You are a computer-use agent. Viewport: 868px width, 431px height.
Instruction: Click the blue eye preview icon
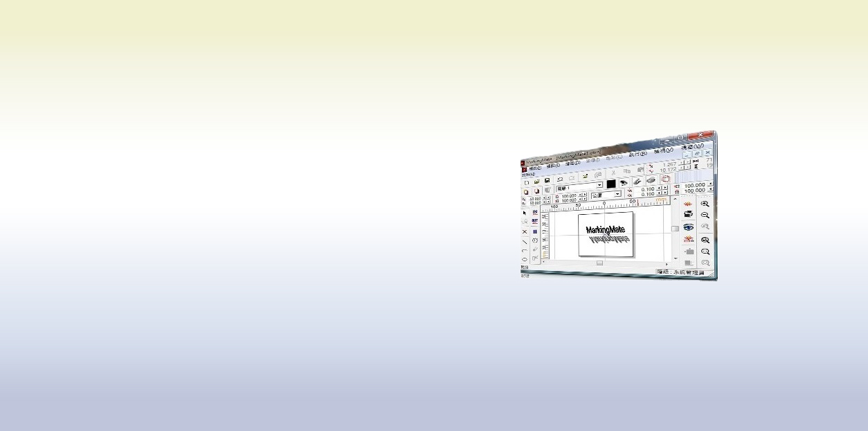click(x=689, y=227)
